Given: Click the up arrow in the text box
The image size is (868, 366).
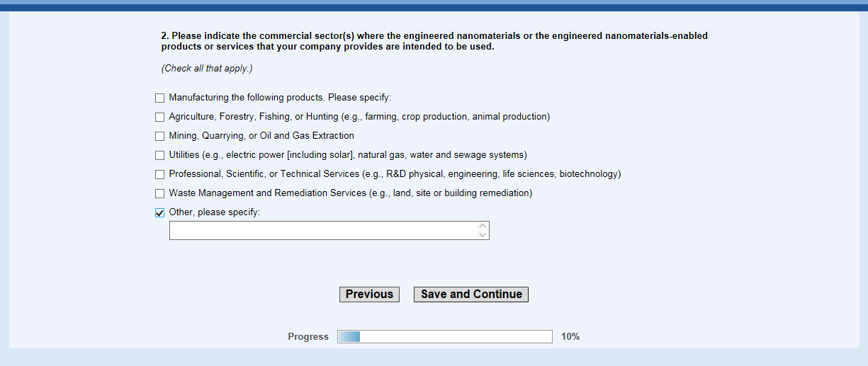Looking at the screenshot, I should point(483,227).
